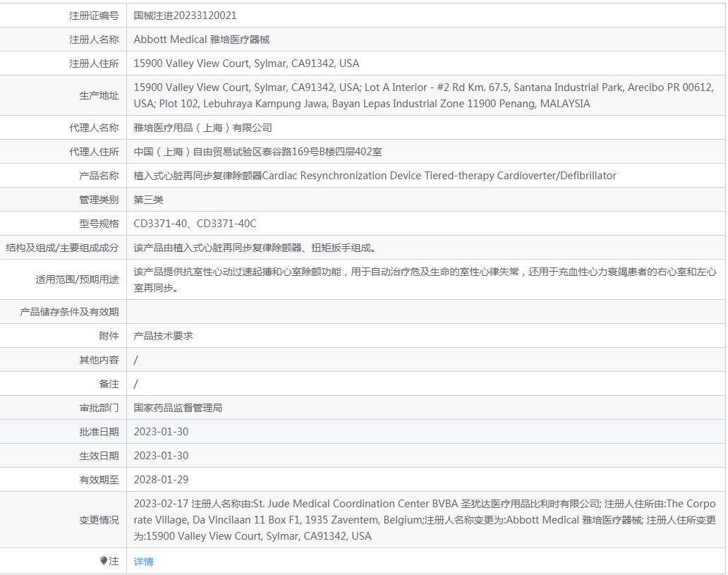Click the 生效日期 row label
Viewport: 728px width, 575px height.
pyautogui.click(x=99, y=456)
